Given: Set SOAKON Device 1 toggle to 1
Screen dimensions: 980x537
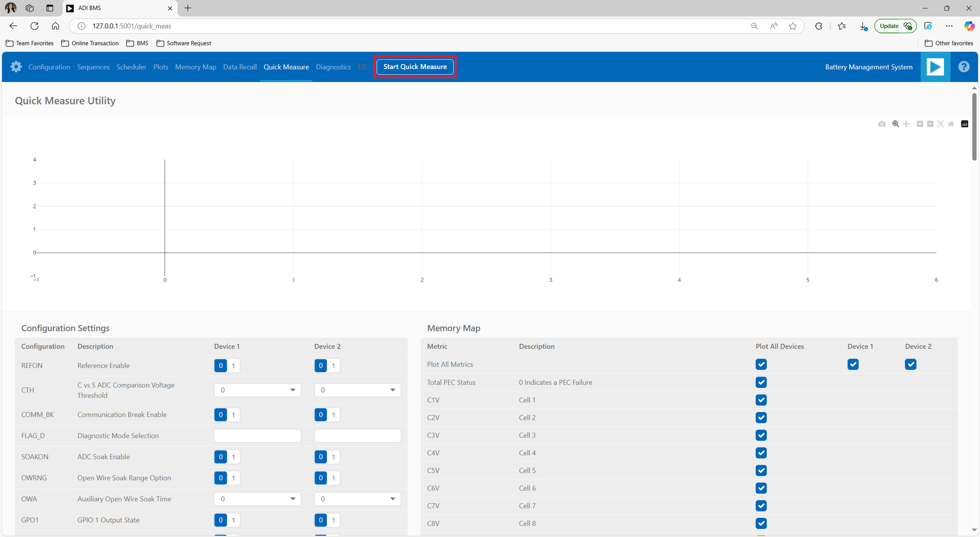Looking at the screenshot, I should 233,457.
